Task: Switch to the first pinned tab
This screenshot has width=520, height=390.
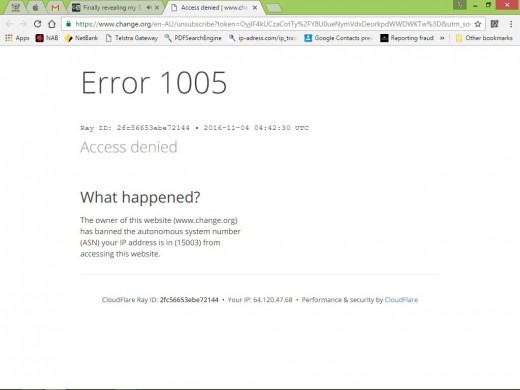Action: tap(15, 7)
